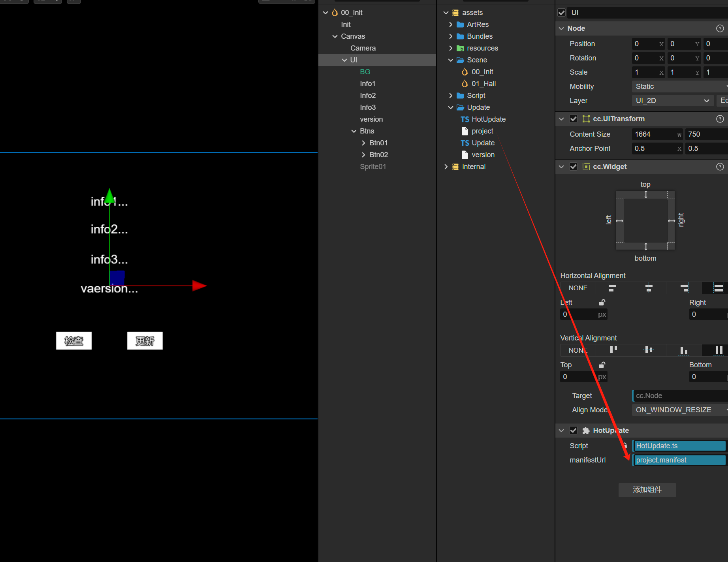Click the green Y-axis gizmo arrow
Viewport: 728px width, 562px height.
click(x=110, y=195)
